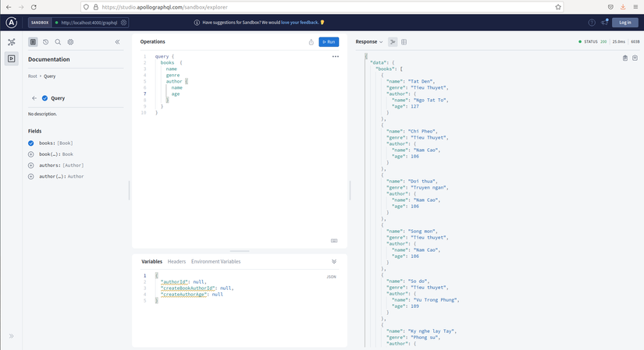Open the documentation search magnifier icon

[58, 42]
